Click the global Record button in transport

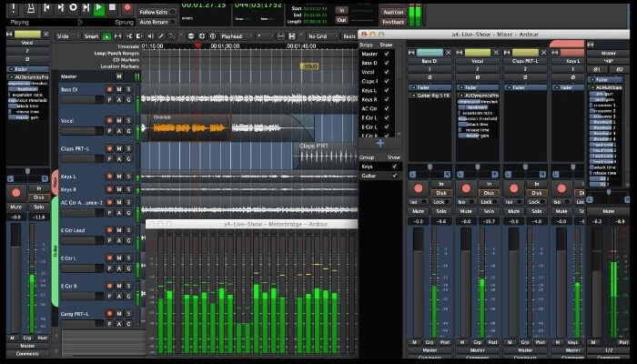click(126, 7)
